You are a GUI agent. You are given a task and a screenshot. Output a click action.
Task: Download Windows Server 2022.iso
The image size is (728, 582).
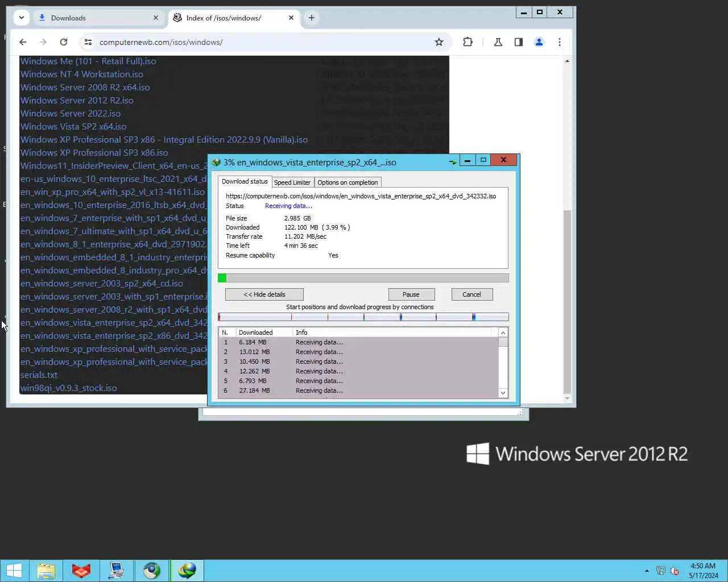coord(71,114)
